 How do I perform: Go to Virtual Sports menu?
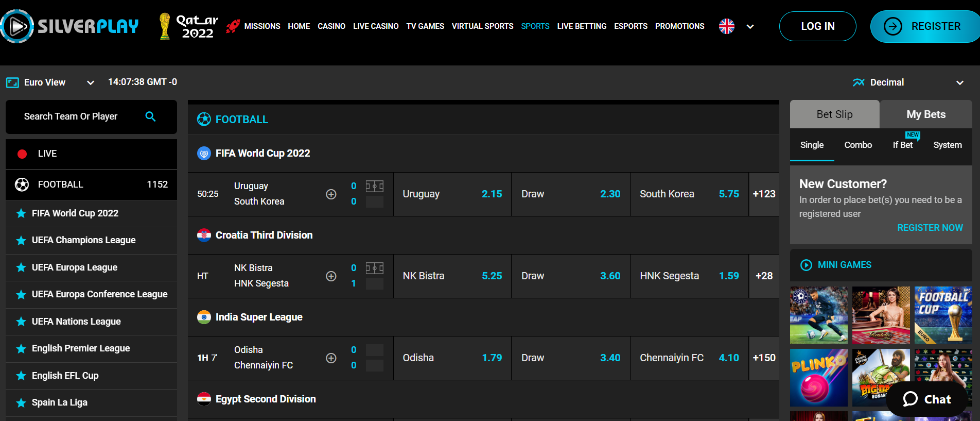coord(482,26)
